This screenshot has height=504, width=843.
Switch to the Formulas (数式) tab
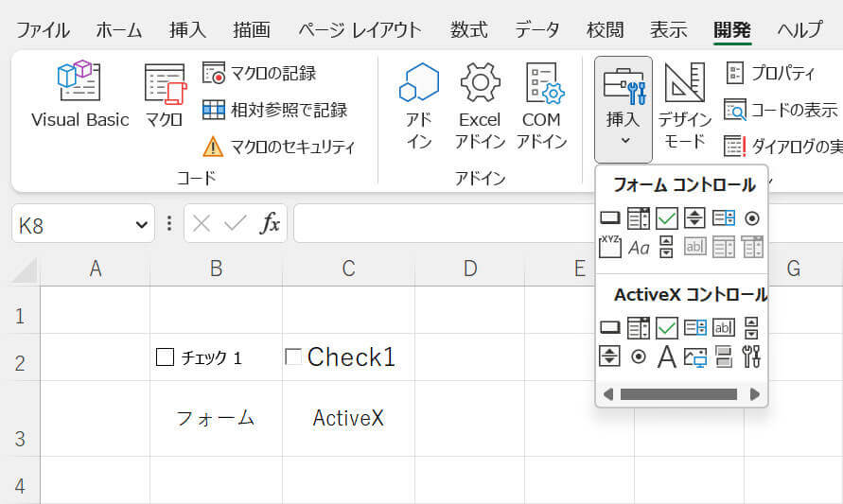(468, 29)
